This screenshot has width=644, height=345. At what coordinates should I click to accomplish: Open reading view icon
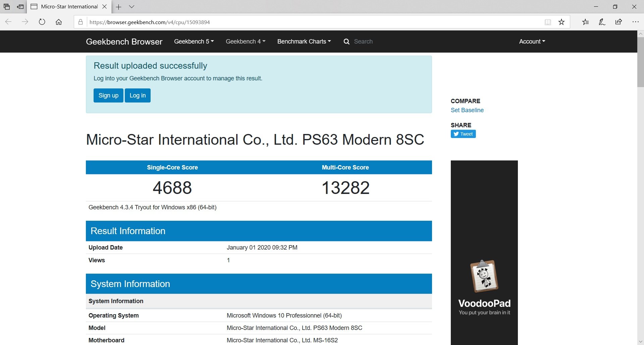(x=548, y=22)
